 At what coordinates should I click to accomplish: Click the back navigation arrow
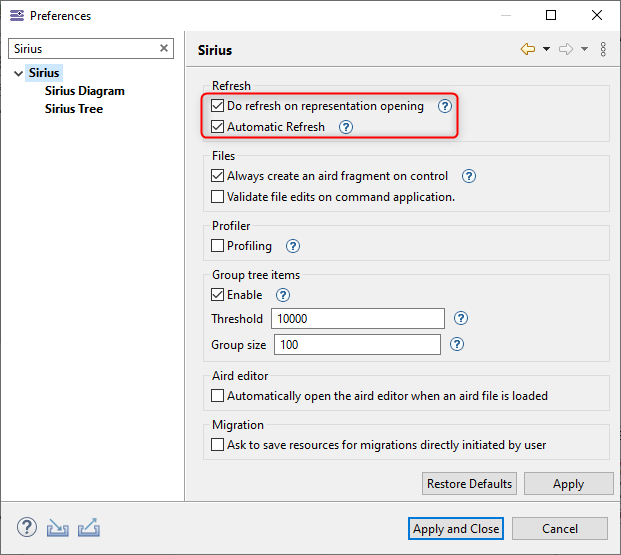[528, 49]
